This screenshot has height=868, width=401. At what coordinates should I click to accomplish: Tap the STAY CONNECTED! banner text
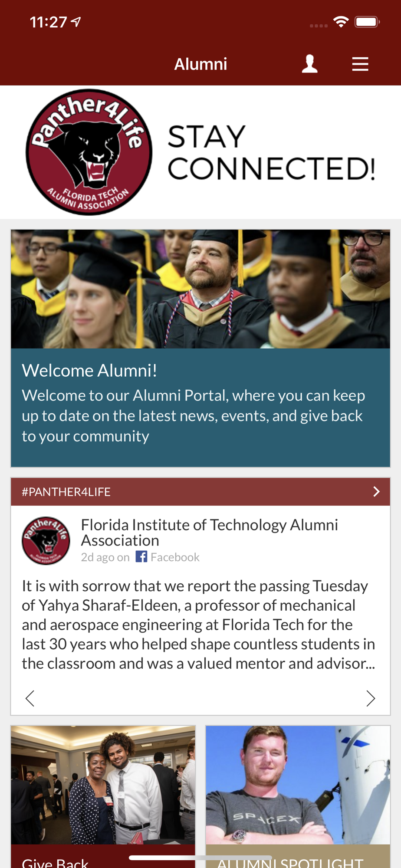(x=271, y=152)
